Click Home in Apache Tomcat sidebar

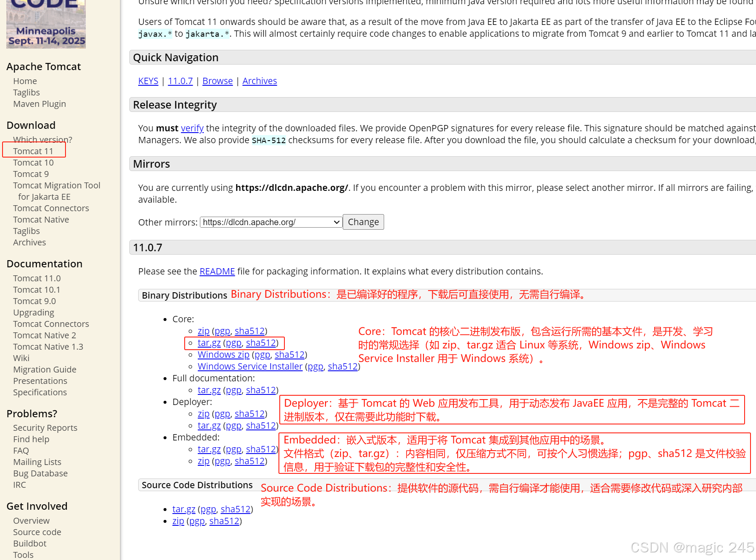25,81
